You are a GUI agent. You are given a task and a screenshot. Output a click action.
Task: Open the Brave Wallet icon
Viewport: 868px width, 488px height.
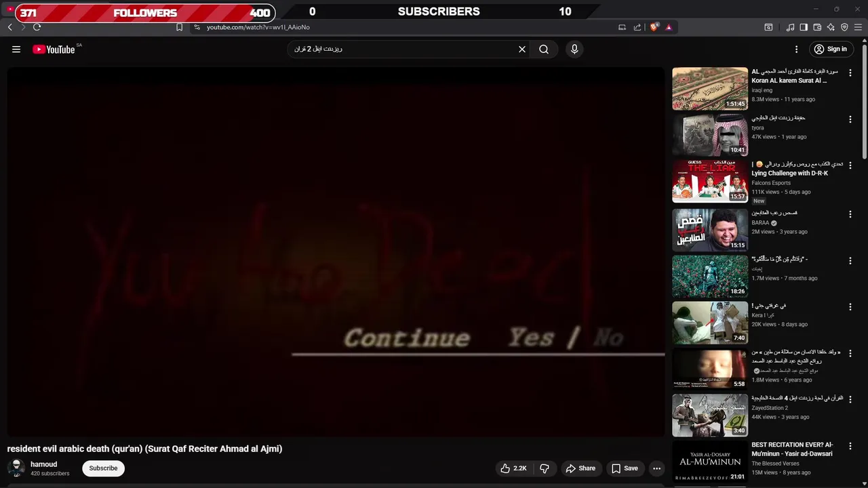[x=817, y=27]
